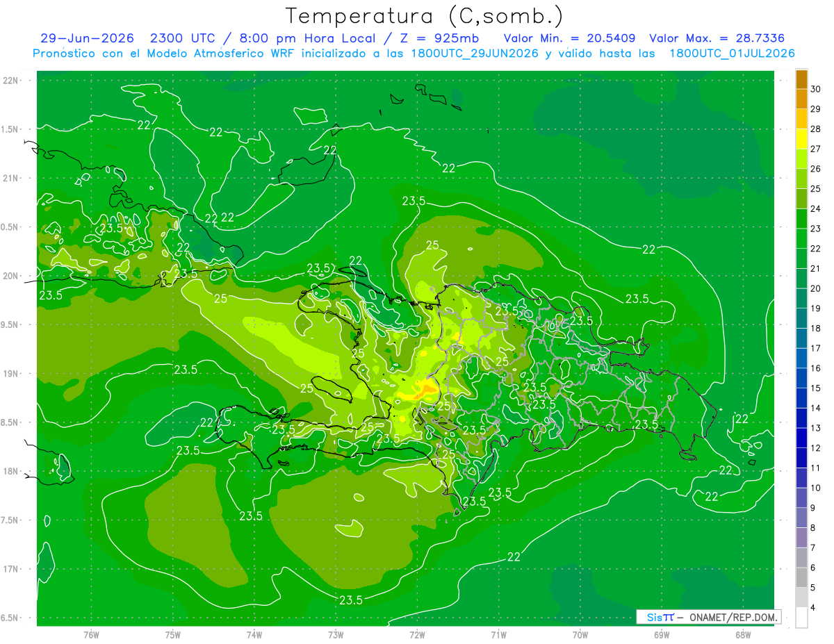This screenshot has width=834, height=644.
Task: Pick the legend color band between 25 and 26
Action: (x=801, y=179)
